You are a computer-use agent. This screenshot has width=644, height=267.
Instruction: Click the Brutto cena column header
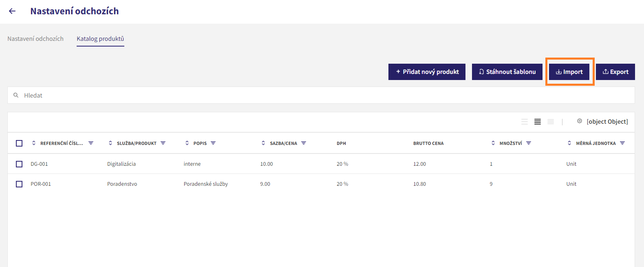coord(428,143)
